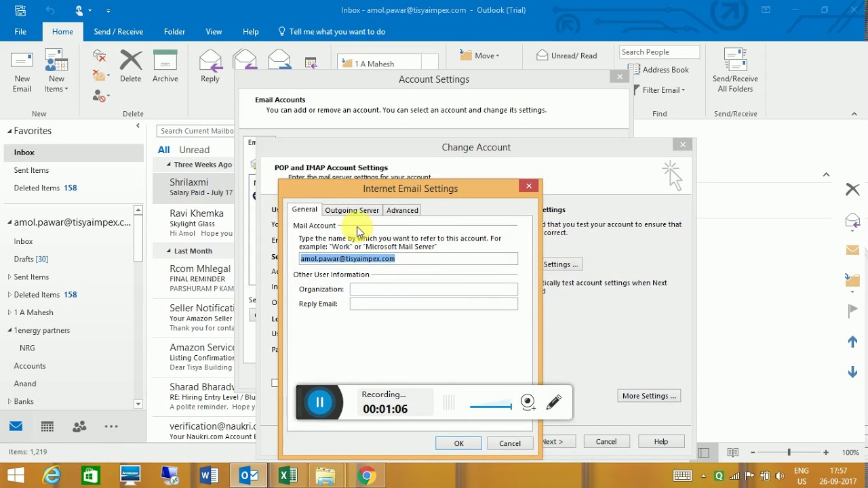Click Help in the Change Account window
The width and height of the screenshot is (868, 488).
(661, 441)
